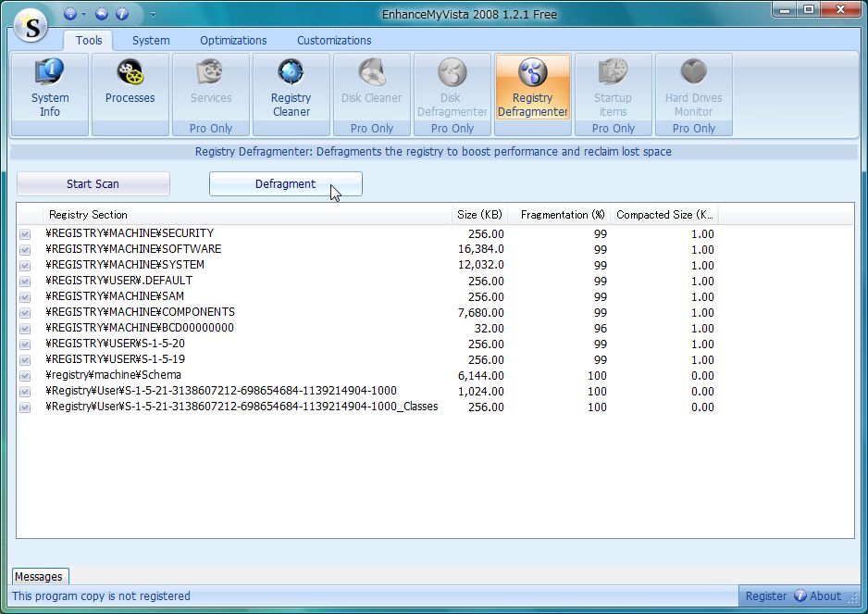This screenshot has height=614, width=868.
Task: Close the EnhanceMyVista window
Action: pos(840,9)
